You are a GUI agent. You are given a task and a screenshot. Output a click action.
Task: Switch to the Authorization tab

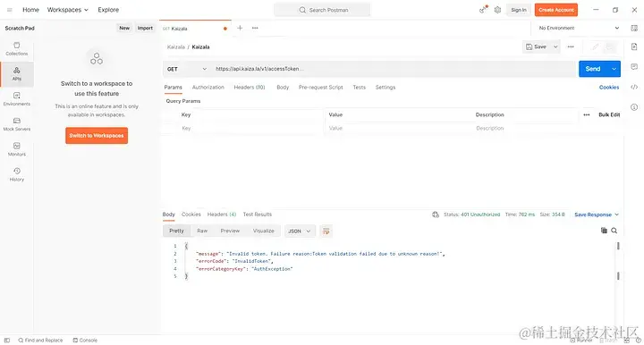pyautogui.click(x=208, y=87)
